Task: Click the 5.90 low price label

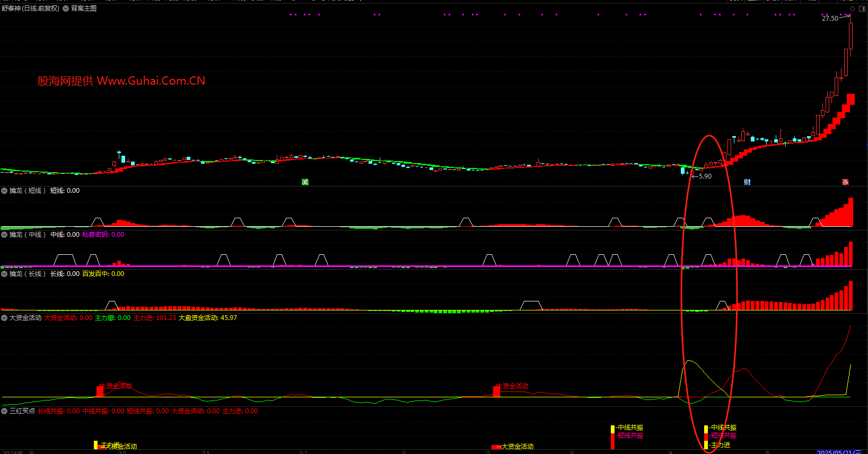Action: 705,176
